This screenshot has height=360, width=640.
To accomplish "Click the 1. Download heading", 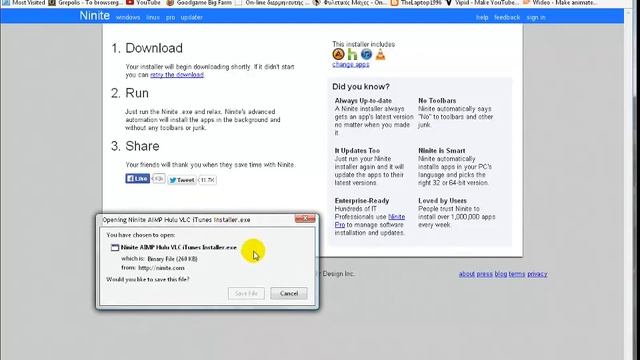I will point(147,48).
